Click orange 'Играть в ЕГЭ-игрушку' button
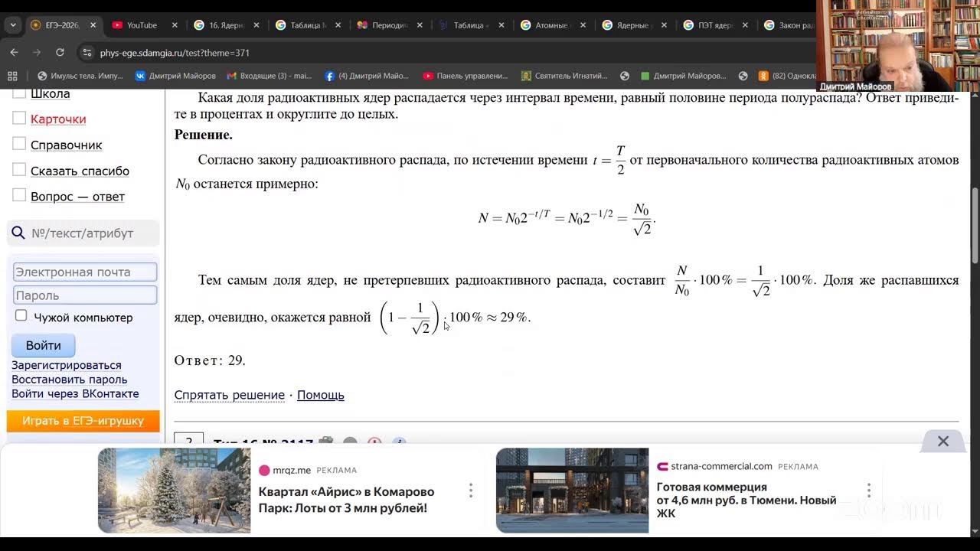Viewport: 980px width, 551px height. 83,421
